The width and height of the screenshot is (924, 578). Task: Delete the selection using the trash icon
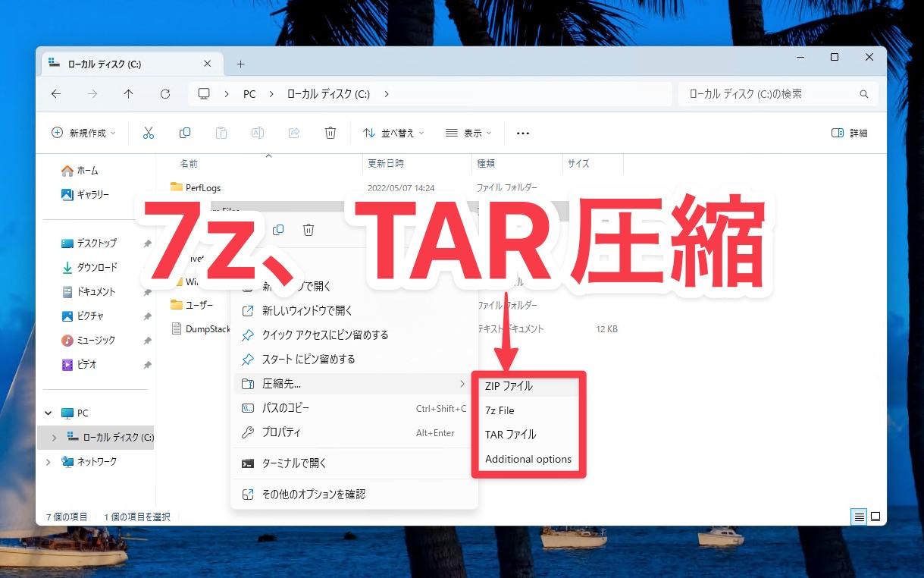pos(330,132)
